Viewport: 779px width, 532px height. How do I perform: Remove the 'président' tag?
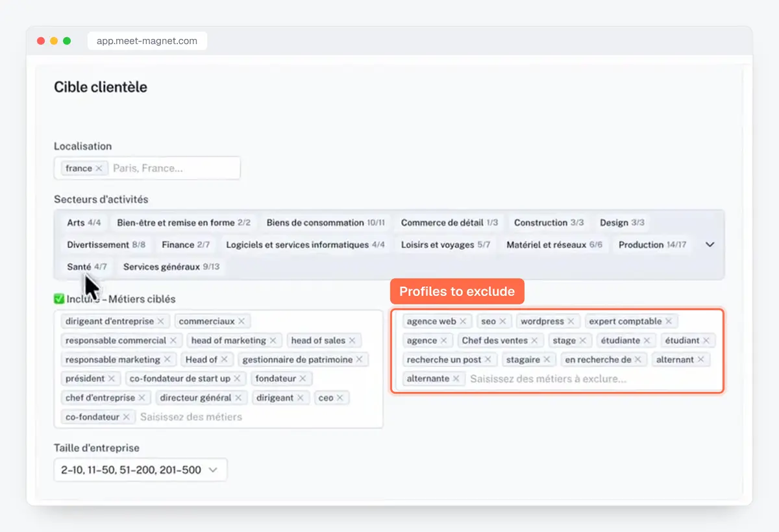[111, 378]
